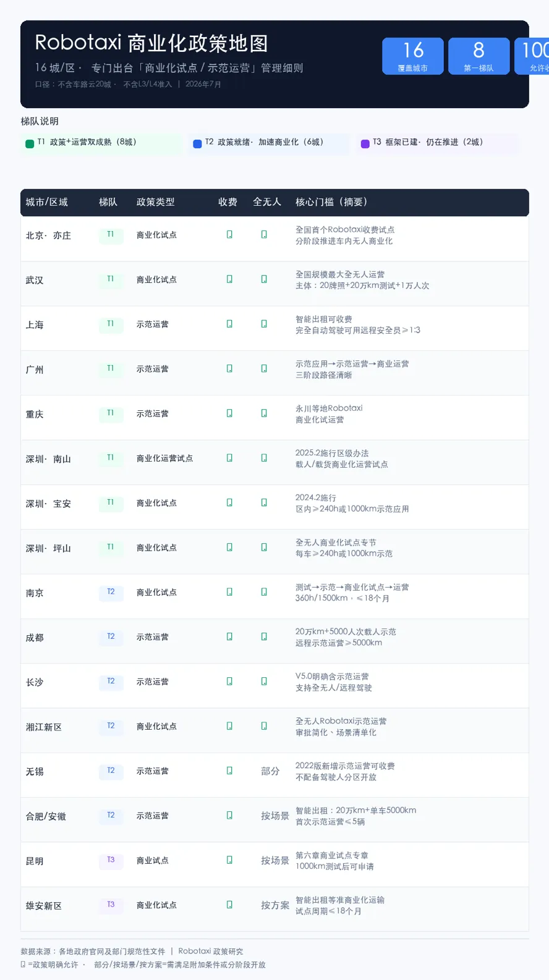Click the T1 badge for 重庆
The image size is (549, 980).
[x=111, y=413]
